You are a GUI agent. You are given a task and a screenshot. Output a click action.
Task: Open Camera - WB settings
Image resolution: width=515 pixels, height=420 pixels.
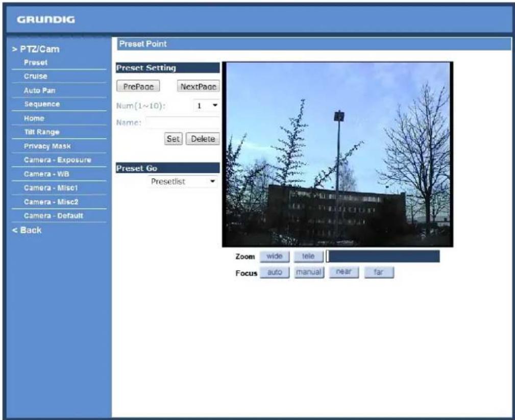[x=46, y=174]
